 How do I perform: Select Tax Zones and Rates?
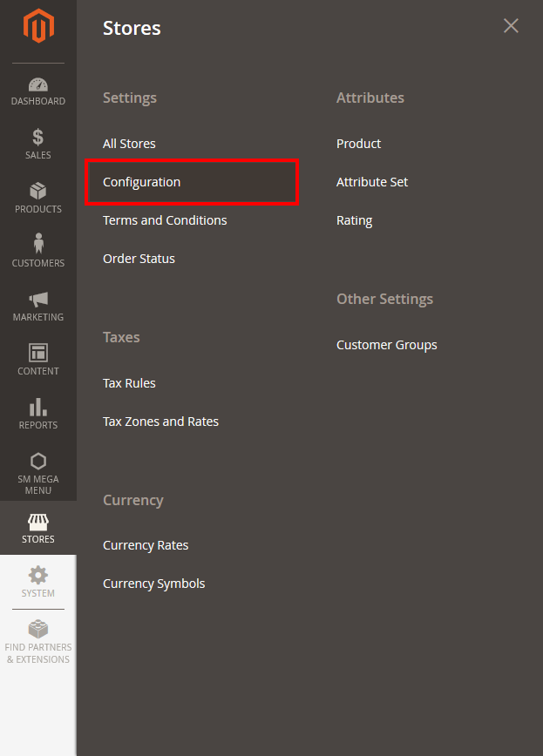point(160,422)
